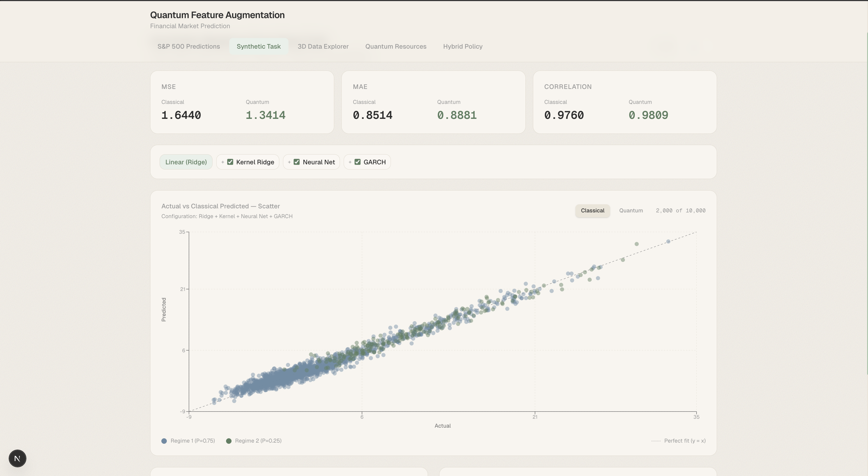Open the S&P 500 Predictions tab

click(x=189, y=47)
